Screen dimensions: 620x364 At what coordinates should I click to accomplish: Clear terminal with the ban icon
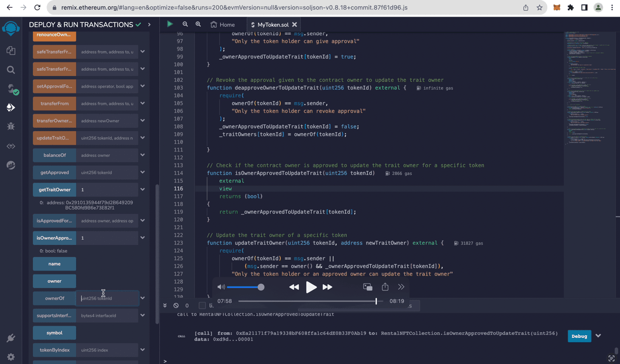tap(176, 305)
